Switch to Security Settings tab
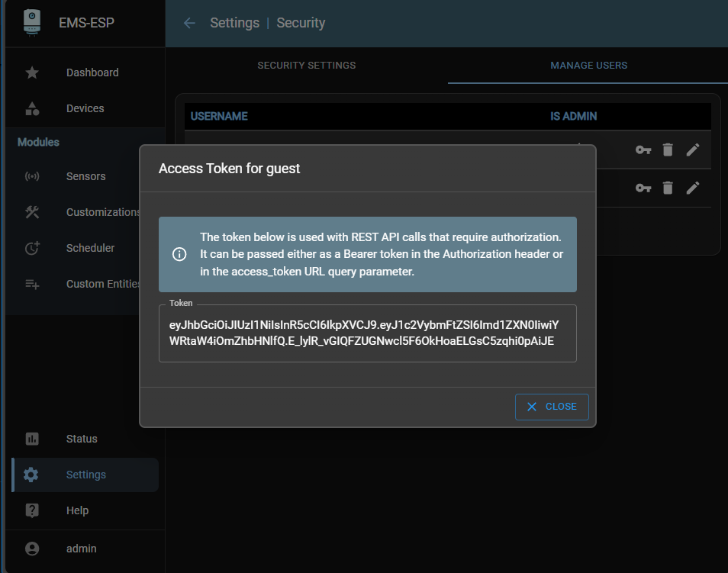The image size is (728, 573). [x=306, y=66]
